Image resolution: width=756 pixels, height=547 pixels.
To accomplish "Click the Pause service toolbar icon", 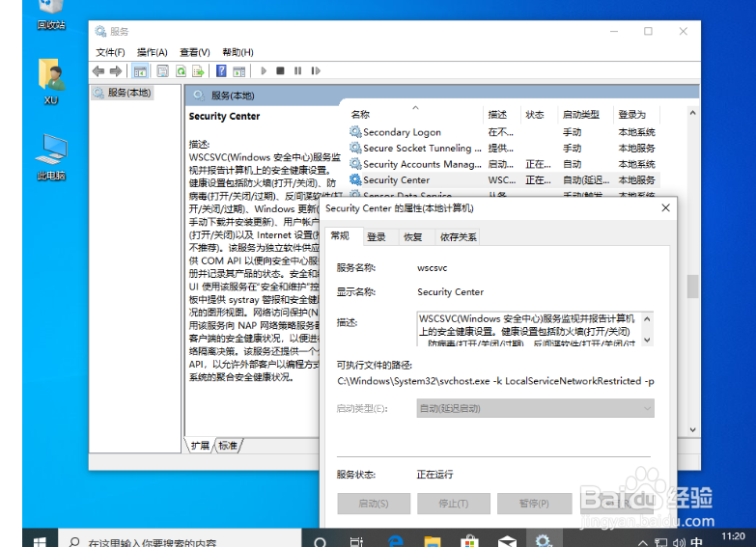I will click(298, 70).
